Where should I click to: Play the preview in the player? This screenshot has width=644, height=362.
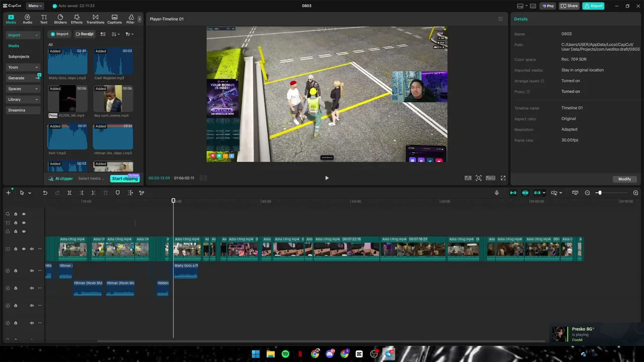click(327, 178)
